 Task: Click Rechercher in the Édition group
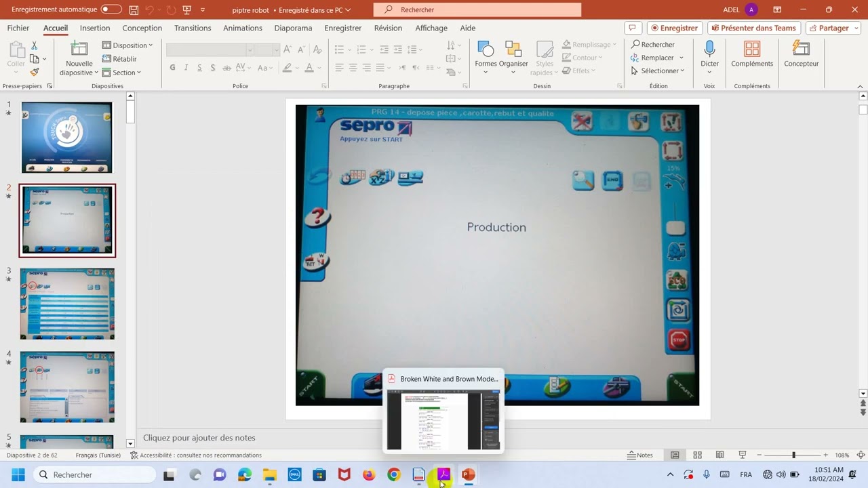click(x=653, y=45)
